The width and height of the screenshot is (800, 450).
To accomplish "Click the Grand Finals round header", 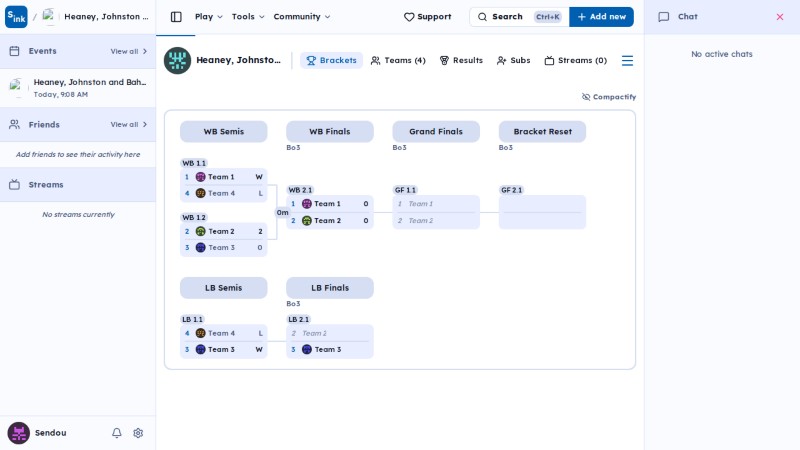I will coord(436,132).
